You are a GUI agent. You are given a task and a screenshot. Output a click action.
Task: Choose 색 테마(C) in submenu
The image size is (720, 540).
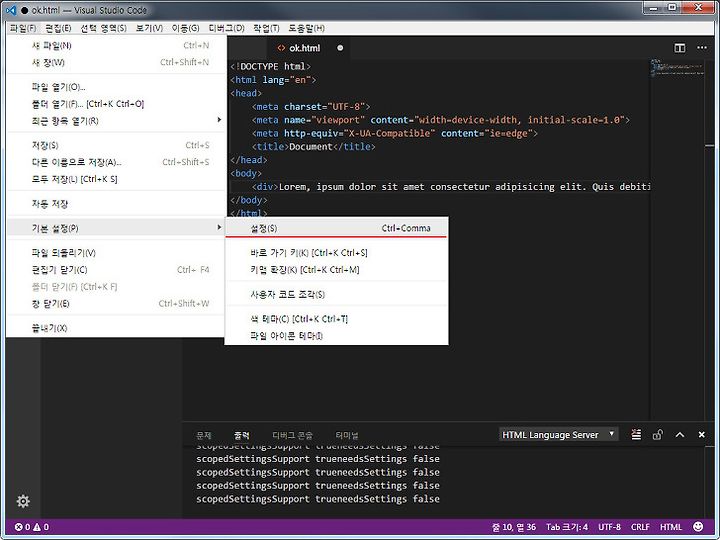click(x=336, y=319)
